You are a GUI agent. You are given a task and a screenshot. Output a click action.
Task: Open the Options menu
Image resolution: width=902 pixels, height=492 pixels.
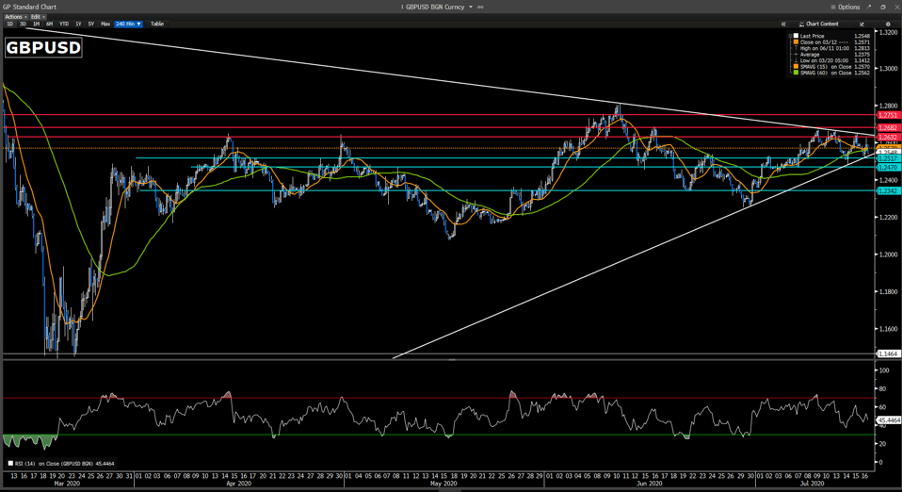click(x=846, y=7)
